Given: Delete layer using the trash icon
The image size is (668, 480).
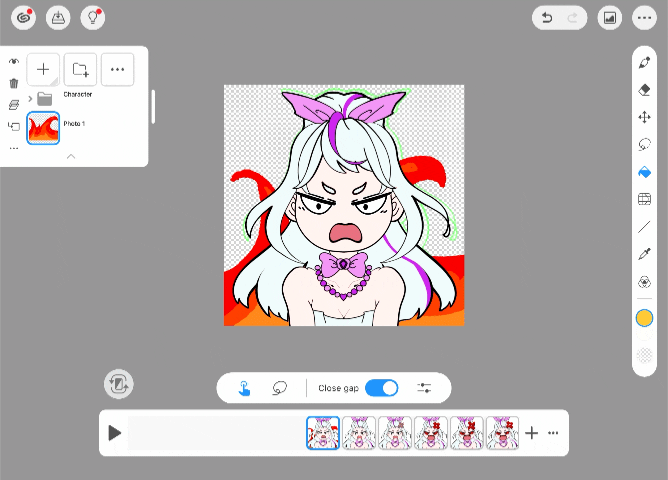Looking at the screenshot, I should pos(14,83).
